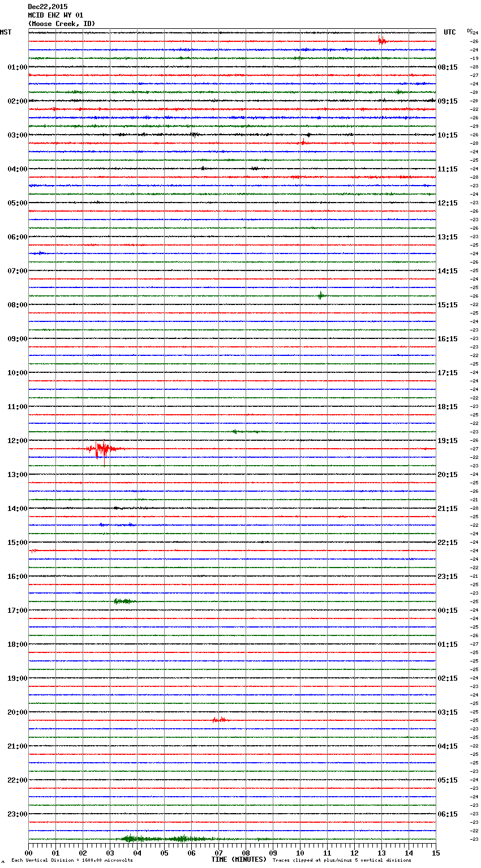The width and height of the screenshot is (481, 868).
Task: Click the 05:00 MST hour label
Action: pos(17,203)
